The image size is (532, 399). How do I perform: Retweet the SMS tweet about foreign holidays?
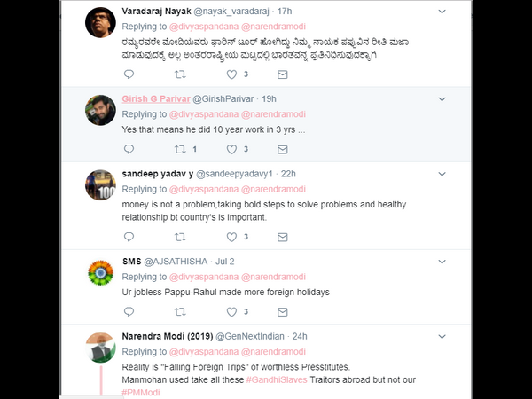181,311
